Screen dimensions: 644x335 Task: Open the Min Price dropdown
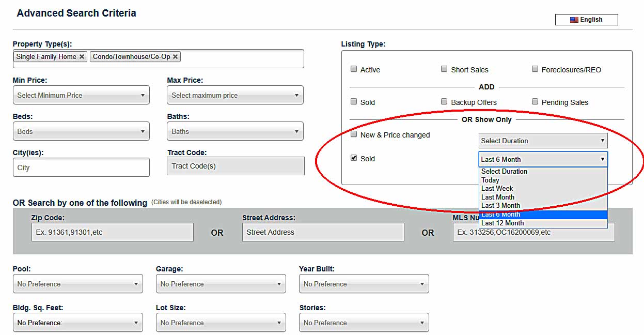point(81,95)
